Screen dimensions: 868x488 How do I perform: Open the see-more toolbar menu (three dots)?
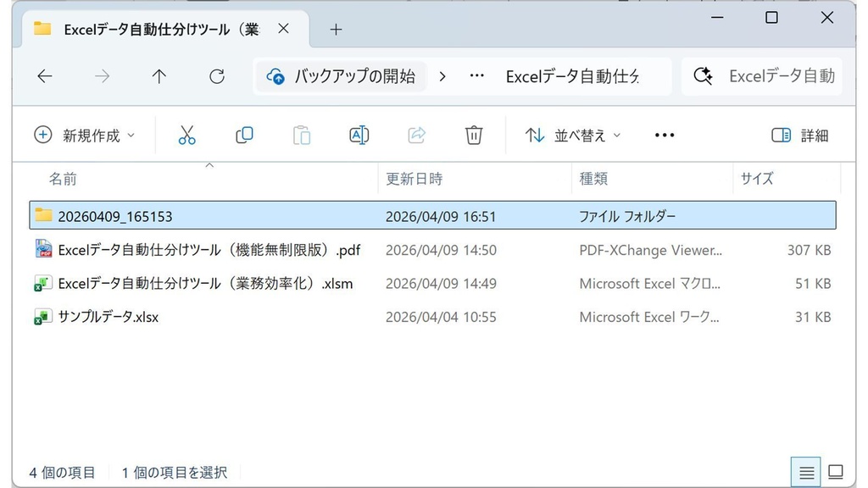[664, 135]
